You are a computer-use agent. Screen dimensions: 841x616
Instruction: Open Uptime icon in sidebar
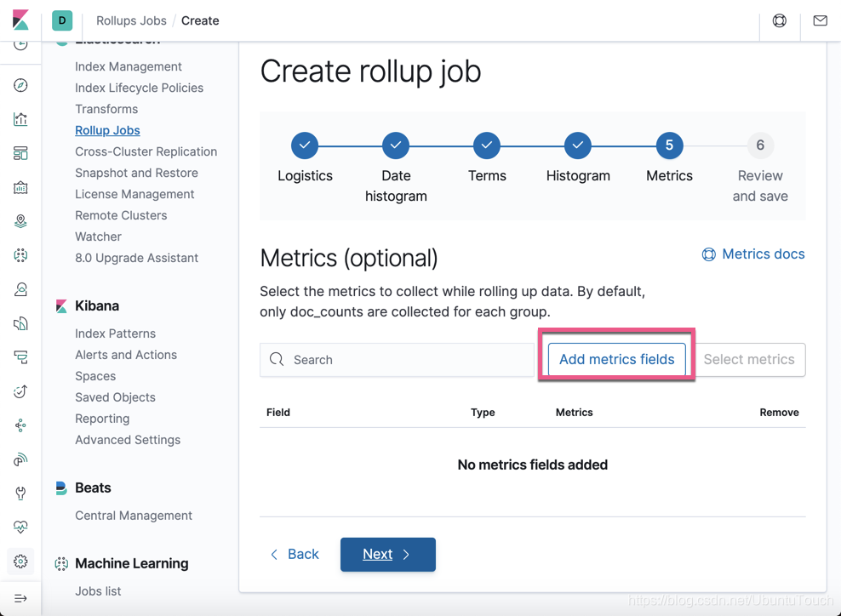(x=20, y=391)
